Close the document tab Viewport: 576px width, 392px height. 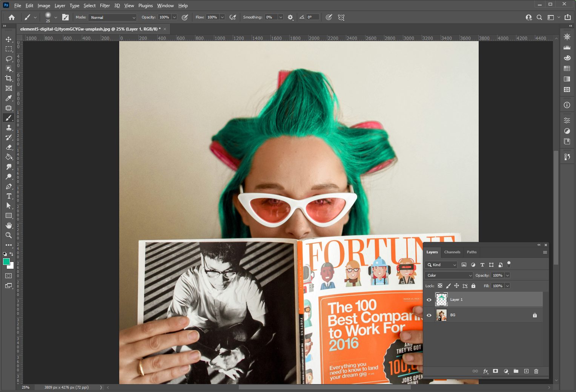pyautogui.click(x=165, y=29)
